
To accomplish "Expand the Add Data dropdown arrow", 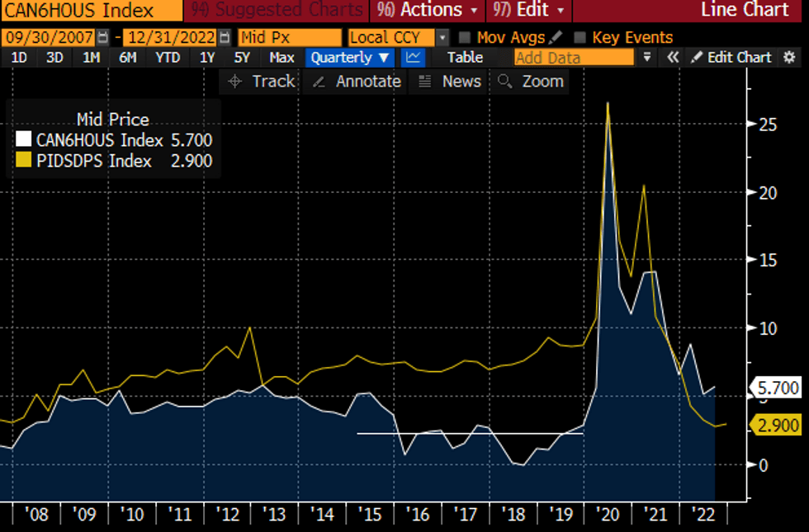I will tap(647, 58).
